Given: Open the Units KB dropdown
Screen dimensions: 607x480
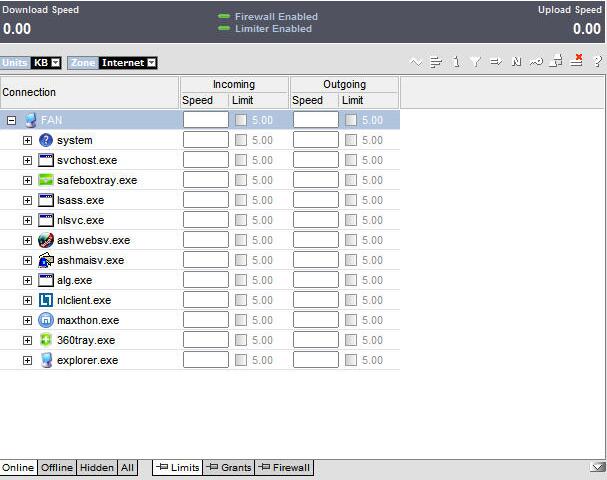Looking at the screenshot, I should (56, 63).
